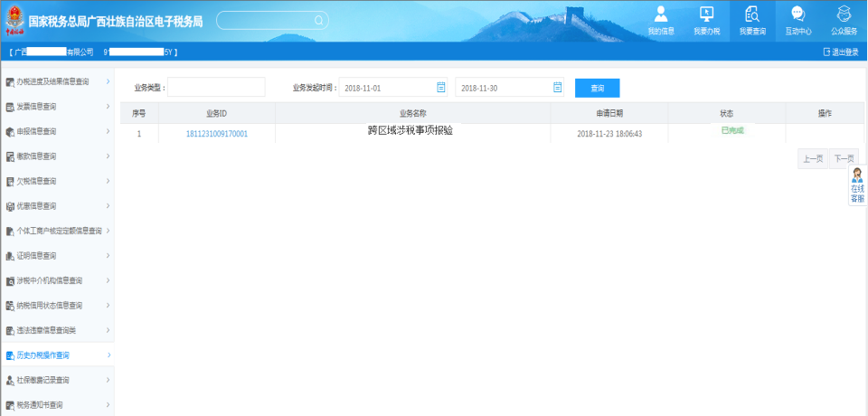Open business ID 1811231009170001 link

(x=216, y=134)
